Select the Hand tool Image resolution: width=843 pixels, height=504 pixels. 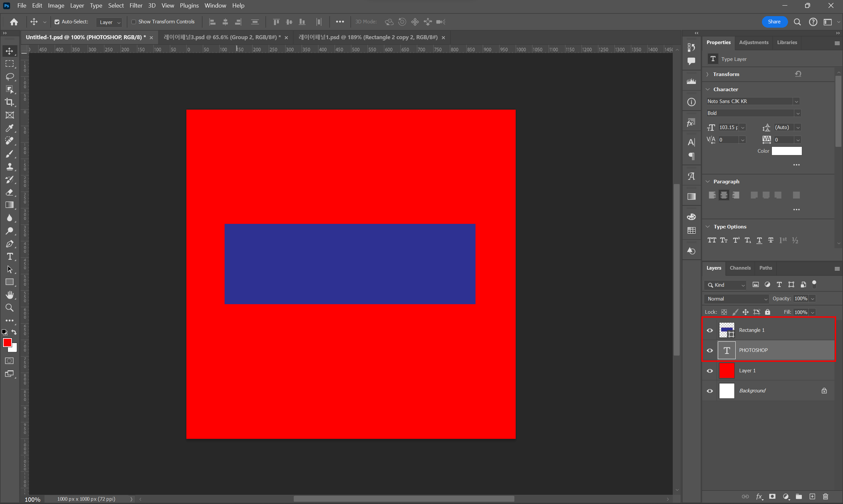10,295
